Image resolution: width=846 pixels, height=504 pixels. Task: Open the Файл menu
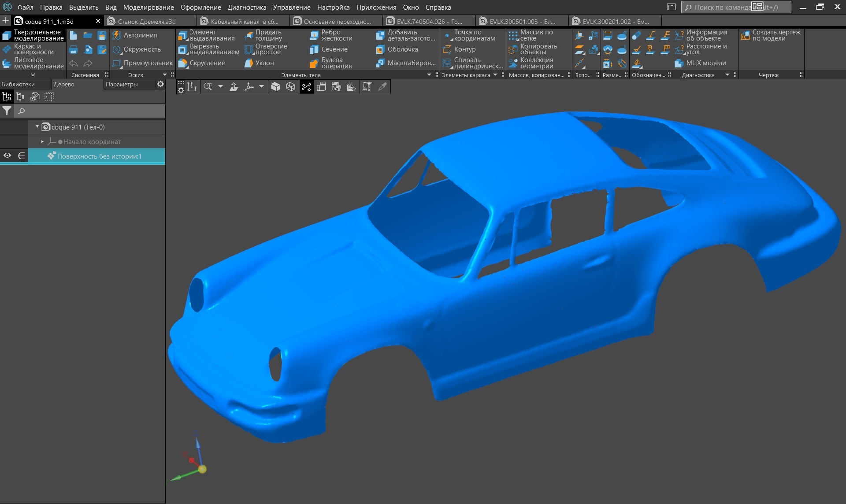click(x=26, y=7)
